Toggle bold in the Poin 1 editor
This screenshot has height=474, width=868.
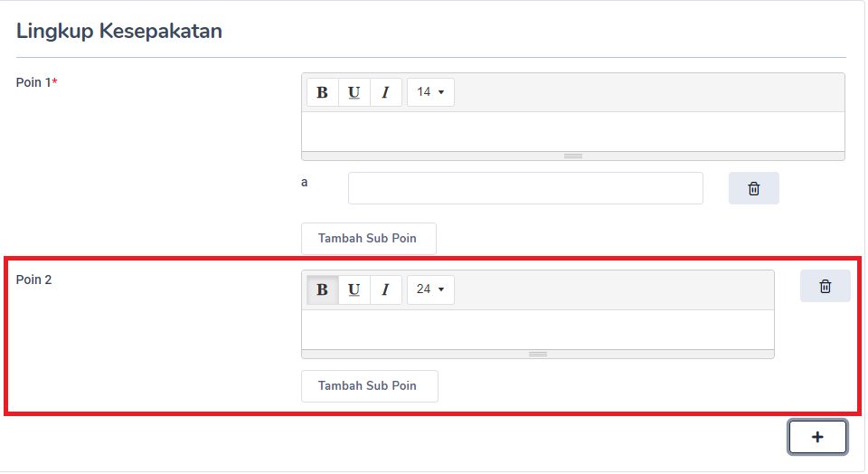[323, 92]
